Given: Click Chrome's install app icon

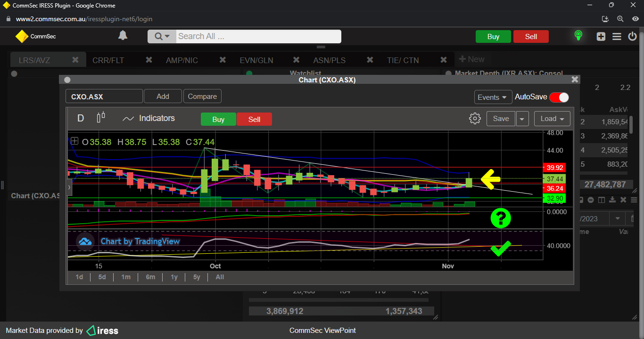Looking at the screenshot, I should coord(605,19).
